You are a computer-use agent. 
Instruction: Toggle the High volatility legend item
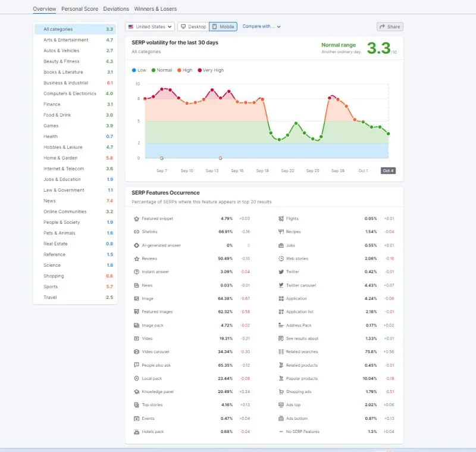tap(185, 70)
